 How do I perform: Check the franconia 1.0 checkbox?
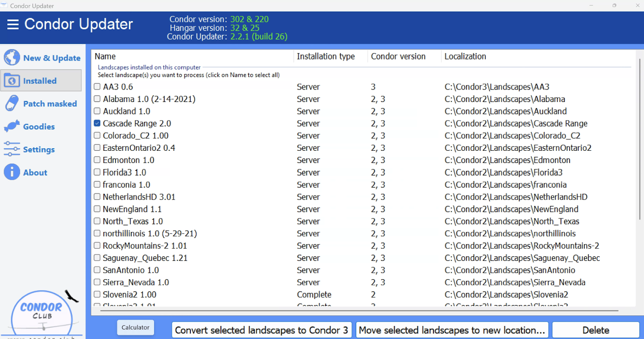pyautogui.click(x=97, y=184)
